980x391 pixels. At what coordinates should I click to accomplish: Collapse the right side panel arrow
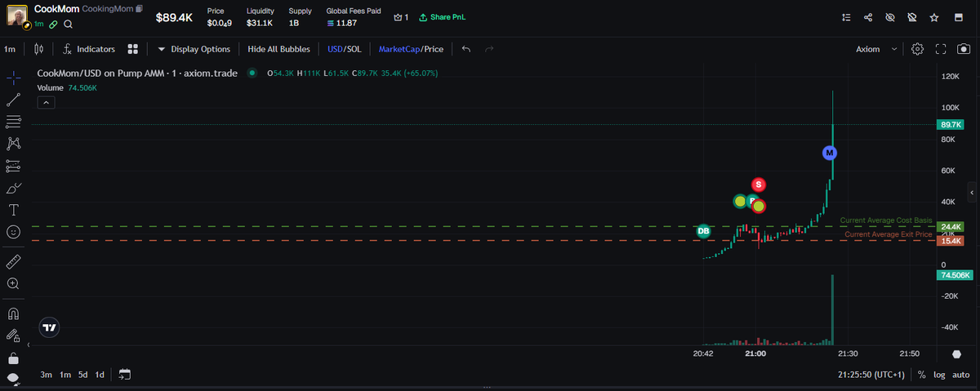tap(972, 192)
